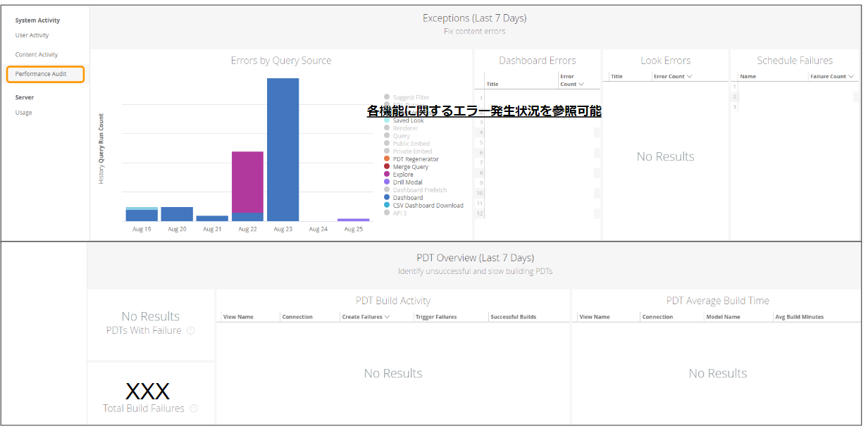868x431 pixels.
Task: Click the PDT Regenerator legend icon
Action: tap(386, 158)
